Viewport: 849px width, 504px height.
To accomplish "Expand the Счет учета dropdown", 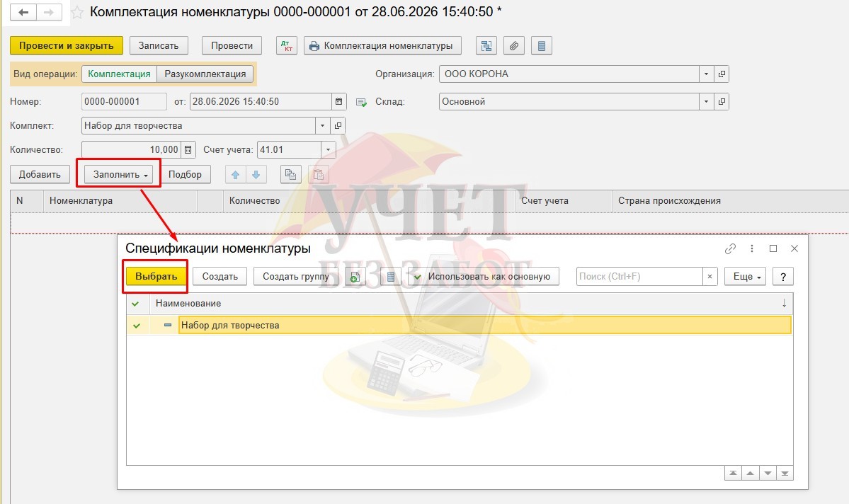I will 328,149.
